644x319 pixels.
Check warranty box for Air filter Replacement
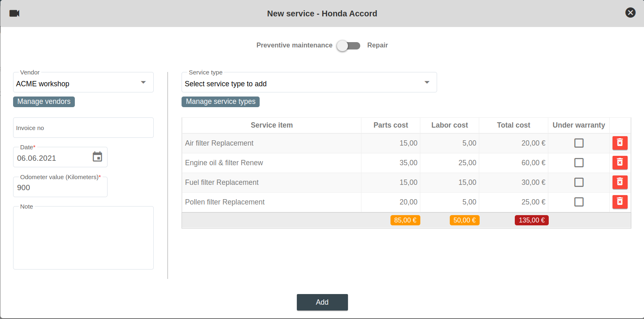579,143
